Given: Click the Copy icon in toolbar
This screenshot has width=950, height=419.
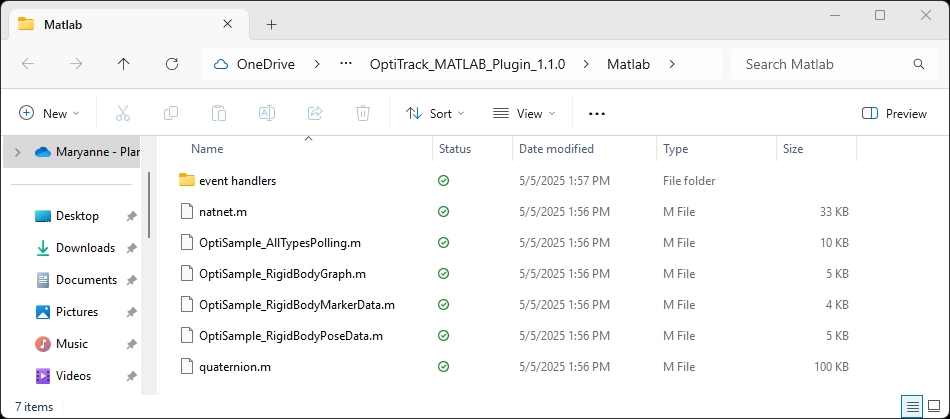Looking at the screenshot, I should pyautogui.click(x=171, y=114).
